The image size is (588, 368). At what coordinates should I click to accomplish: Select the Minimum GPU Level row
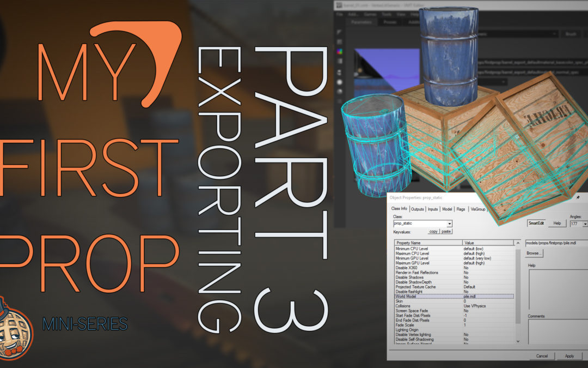click(x=454, y=258)
